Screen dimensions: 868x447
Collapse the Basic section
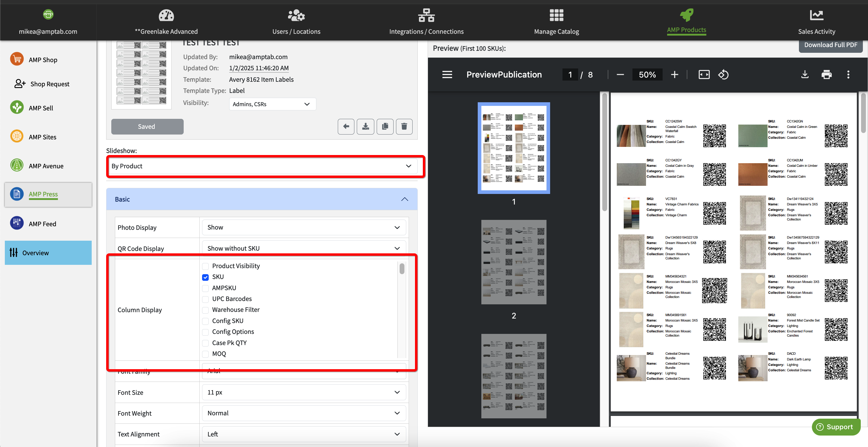(x=404, y=199)
